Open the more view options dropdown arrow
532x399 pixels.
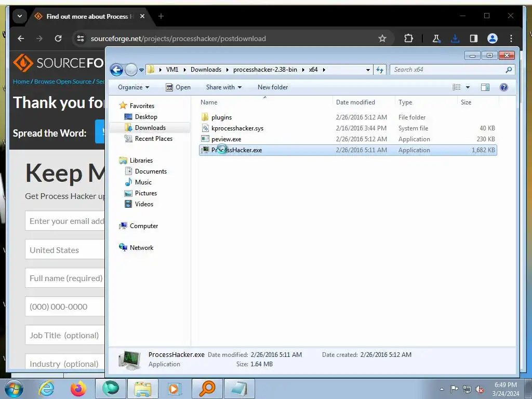(x=468, y=87)
